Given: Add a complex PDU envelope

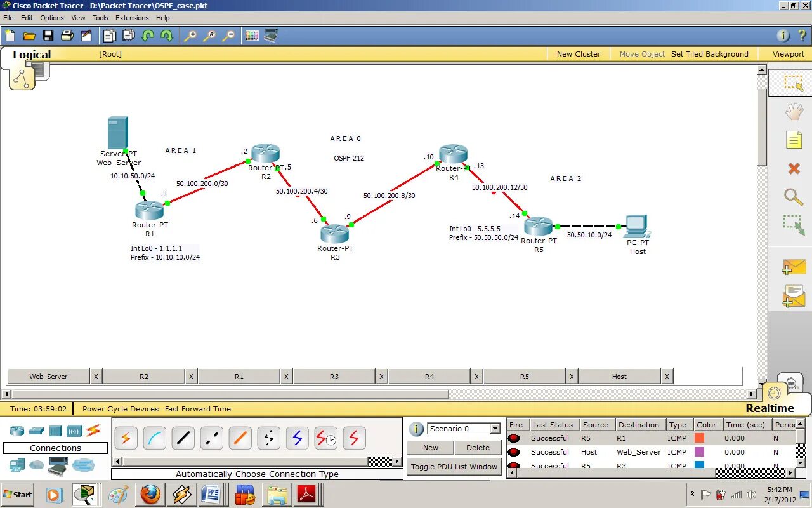Looking at the screenshot, I should (794, 297).
